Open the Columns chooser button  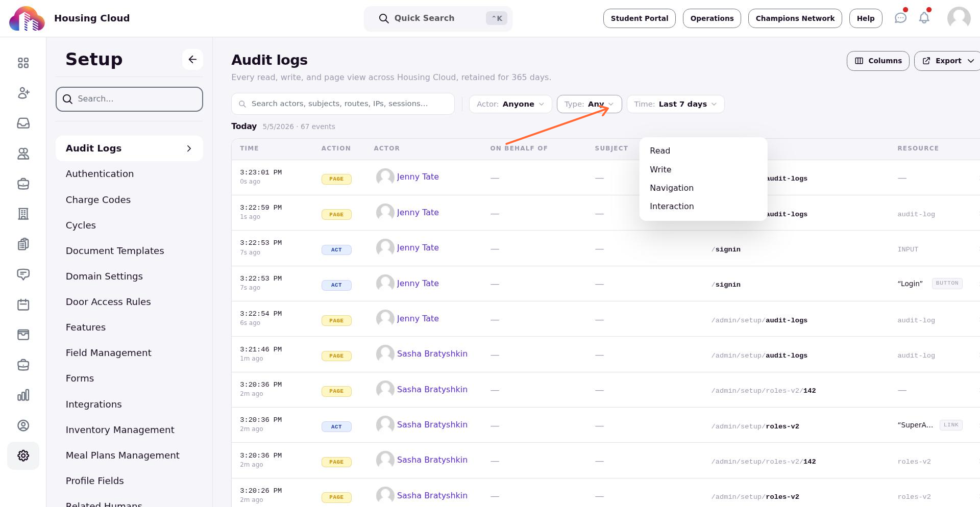[x=878, y=61]
